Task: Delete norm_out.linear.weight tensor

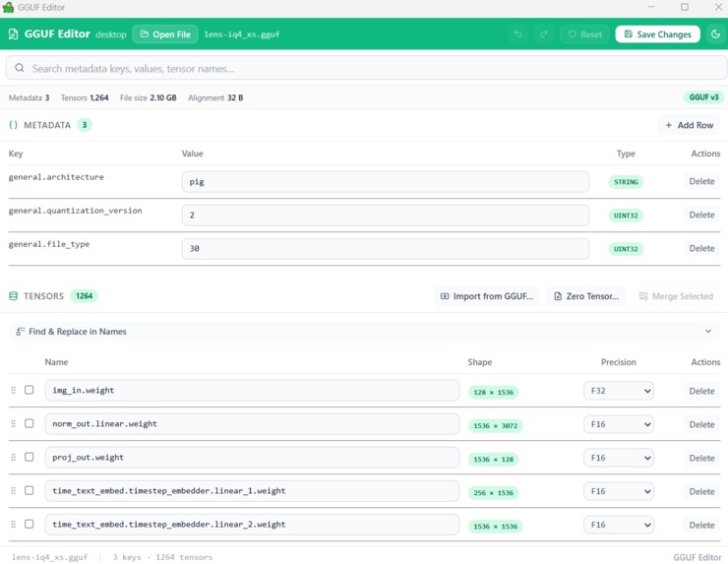Action: [701, 424]
